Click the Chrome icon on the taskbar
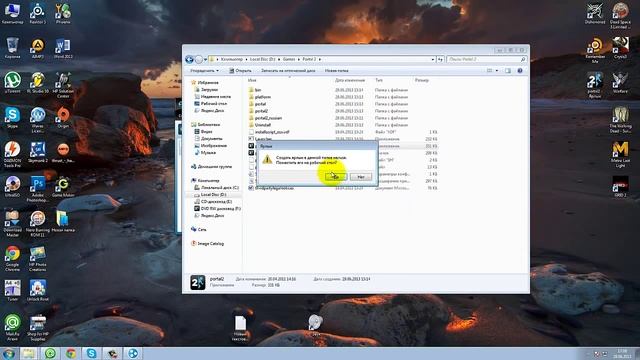Image resolution: width=640 pixels, height=360 pixels. tap(71, 353)
